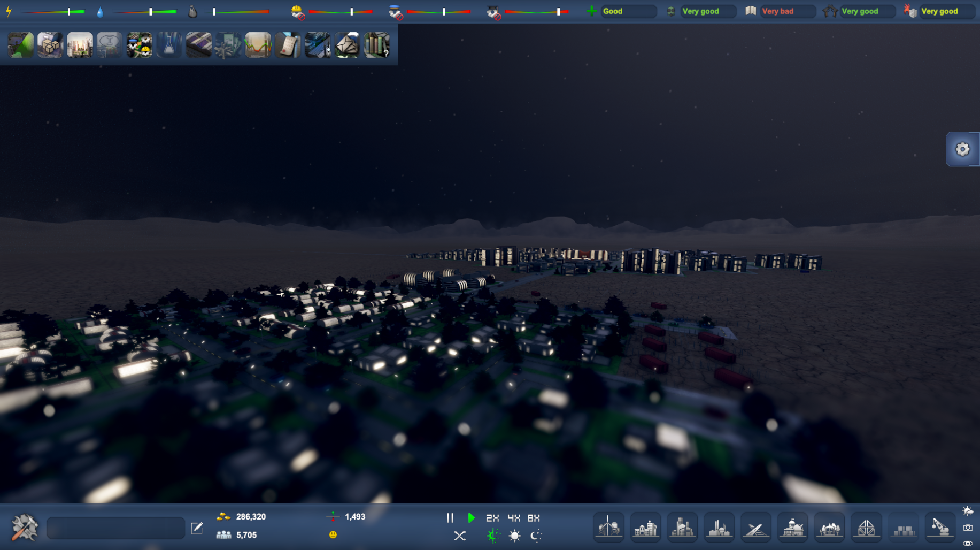Open the roads build menu
980x550 pixels.
756,528
